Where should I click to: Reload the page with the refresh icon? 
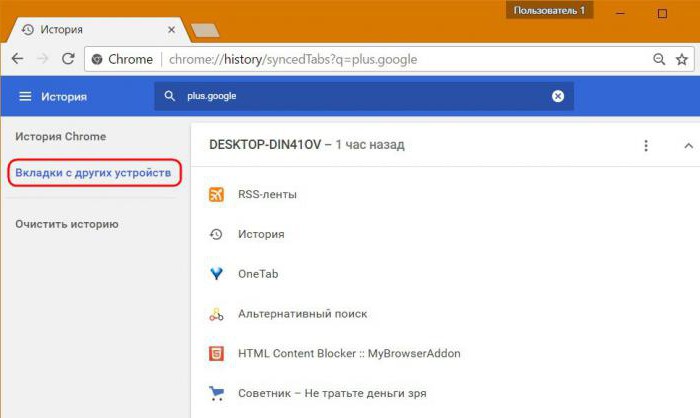(x=68, y=59)
